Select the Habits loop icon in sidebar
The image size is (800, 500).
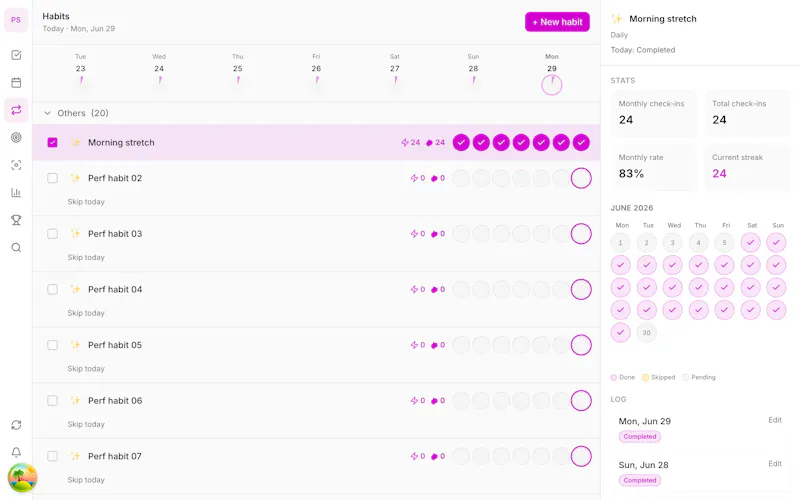point(16,110)
